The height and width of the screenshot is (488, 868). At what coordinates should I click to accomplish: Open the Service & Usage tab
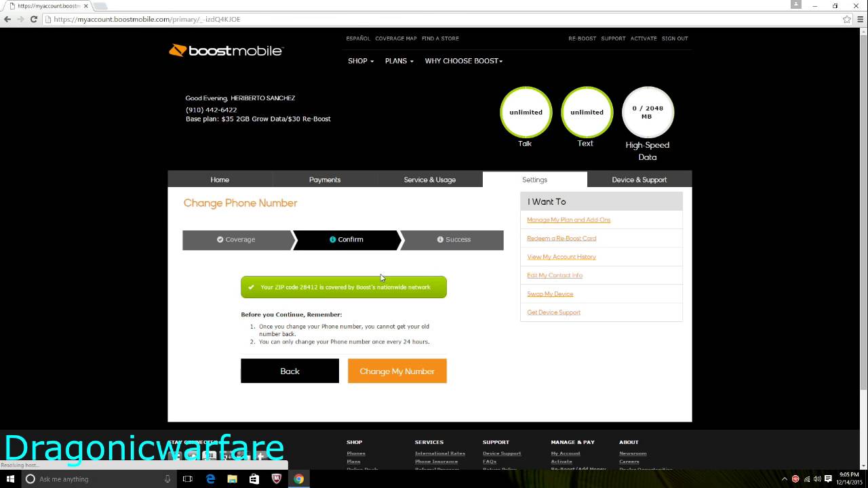[x=430, y=180]
